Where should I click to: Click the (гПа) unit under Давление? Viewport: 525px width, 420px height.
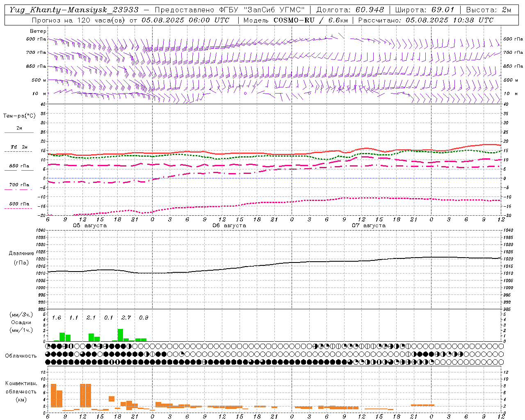point(21,263)
